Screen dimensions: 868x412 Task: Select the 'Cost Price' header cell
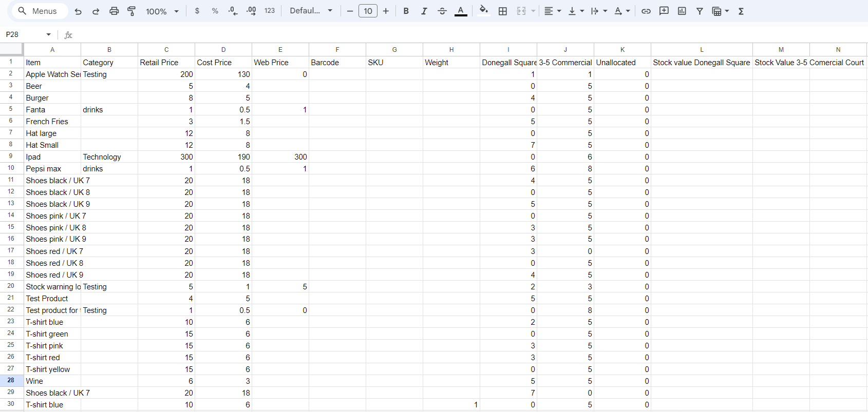(223, 62)
